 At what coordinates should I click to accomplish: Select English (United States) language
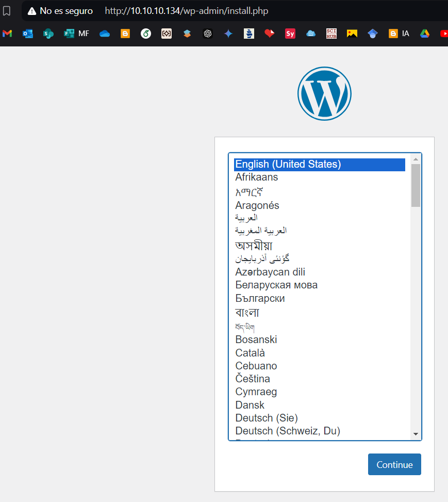pos(319,164)
